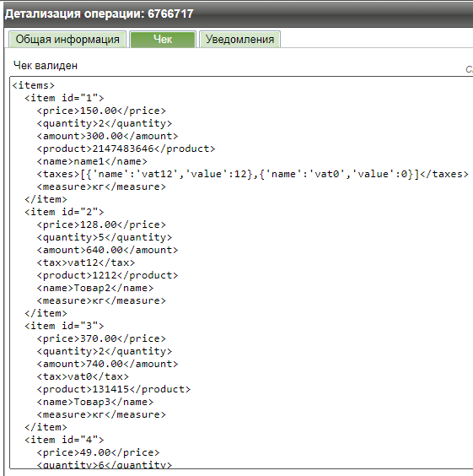Click the tax vat12 line of item 2
Image resolution: width=473 pixels, height=476 pixels.
86,262
